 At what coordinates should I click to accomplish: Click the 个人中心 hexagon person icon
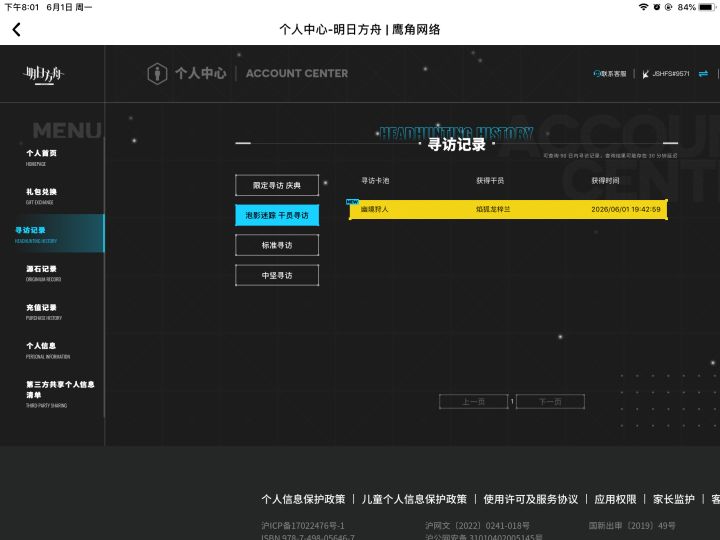157,73
